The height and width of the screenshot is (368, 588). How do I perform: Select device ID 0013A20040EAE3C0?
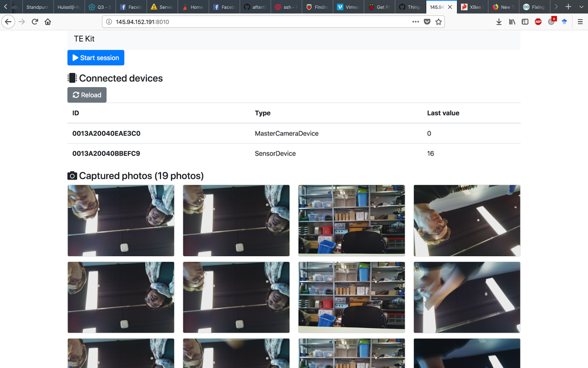point(106,133)
